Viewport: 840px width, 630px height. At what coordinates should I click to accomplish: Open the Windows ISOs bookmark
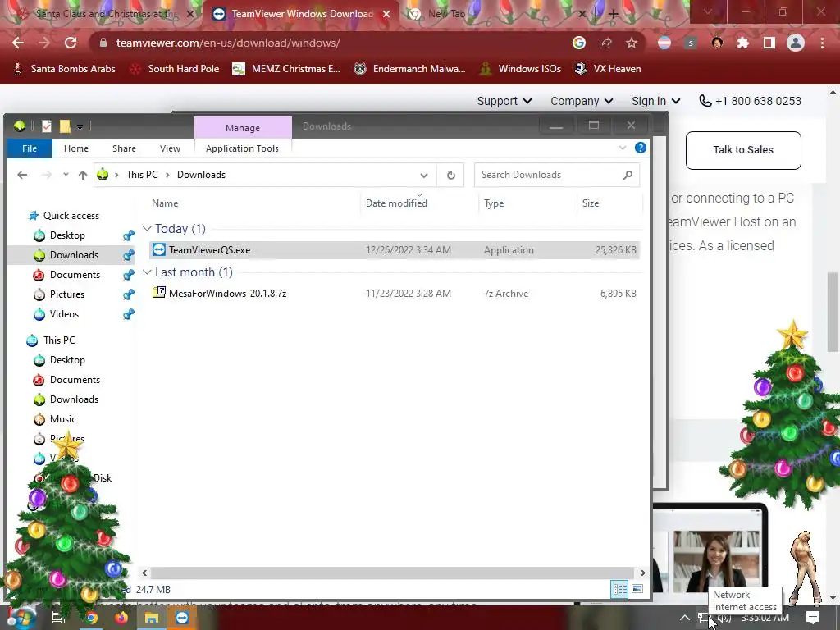point(520,69)
